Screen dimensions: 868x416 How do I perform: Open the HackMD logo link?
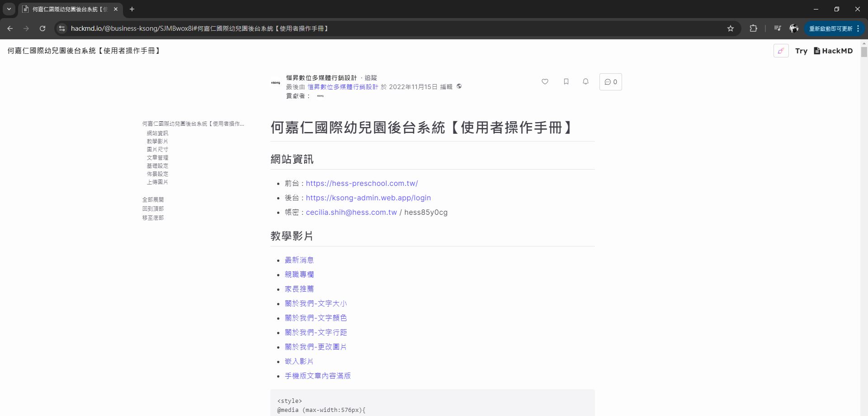pyautogui.click(x=833, y=51)
